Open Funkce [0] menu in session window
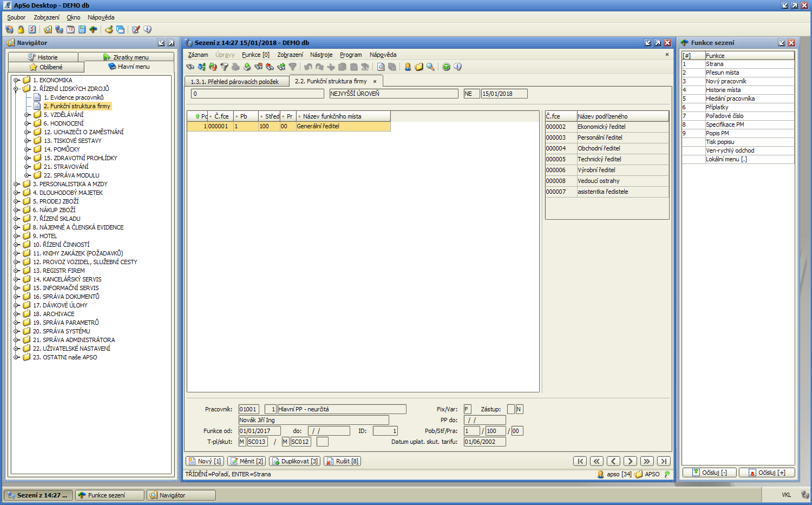The width and height of the screenshot is (812, 505). pos(256,55)
